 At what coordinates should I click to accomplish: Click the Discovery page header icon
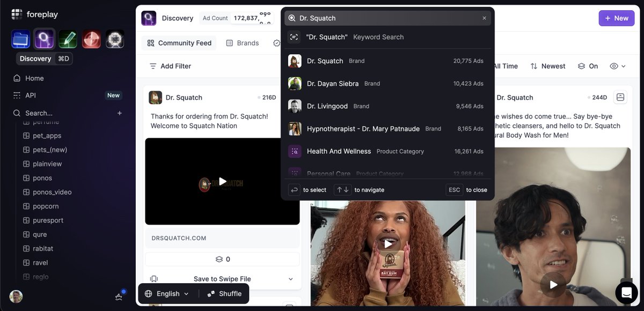coord(149,18)
